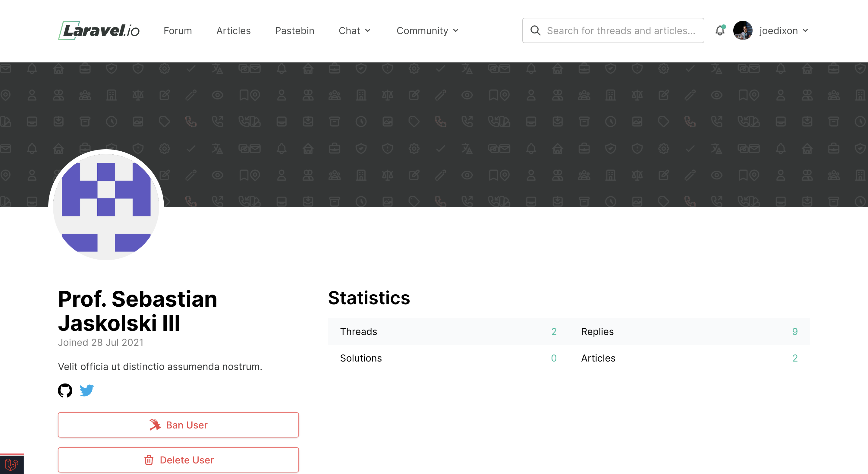Click joedixon's avatar photo

tap(743, 31)
